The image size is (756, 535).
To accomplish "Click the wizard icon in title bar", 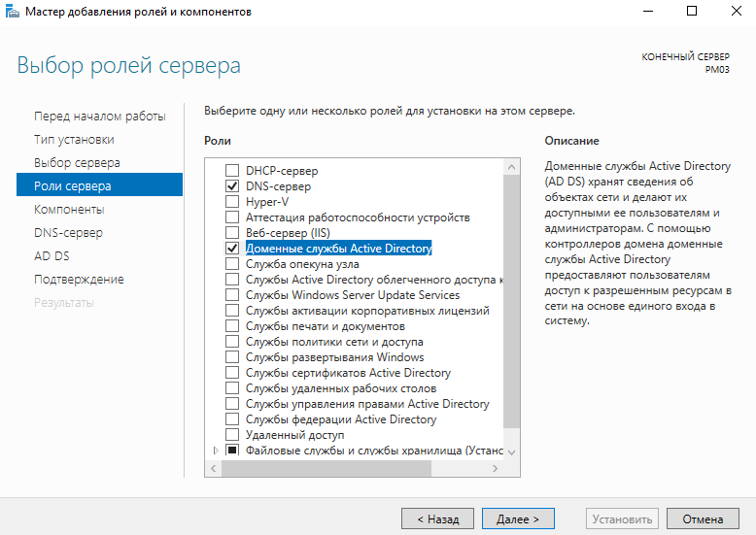I will point(12,11).
